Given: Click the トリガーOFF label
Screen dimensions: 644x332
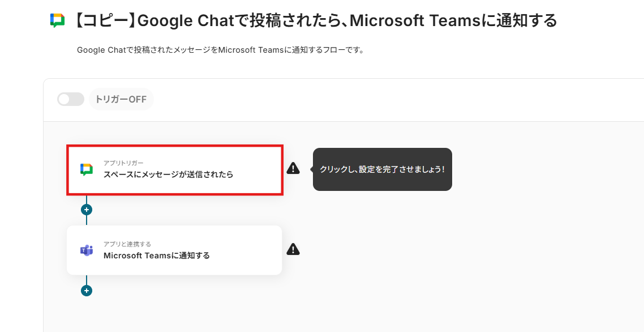Looking at the screenshot, I should click(x=121, y=100).
